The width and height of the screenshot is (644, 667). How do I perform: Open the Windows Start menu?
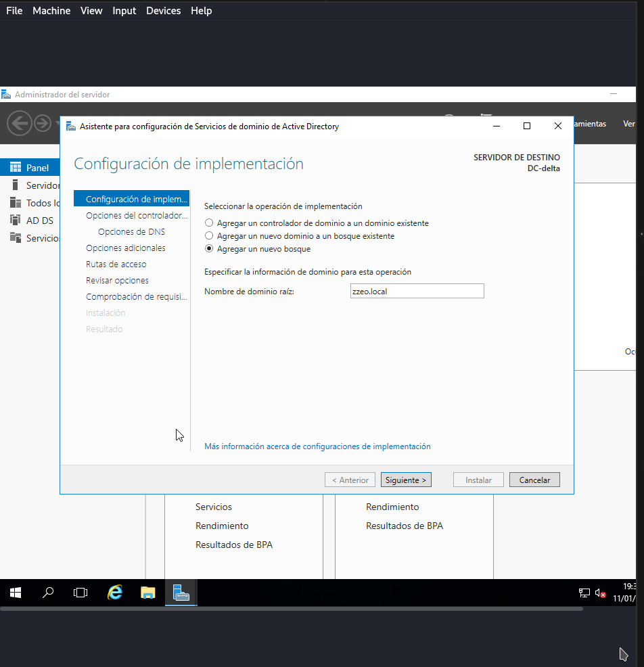[16, 593]
